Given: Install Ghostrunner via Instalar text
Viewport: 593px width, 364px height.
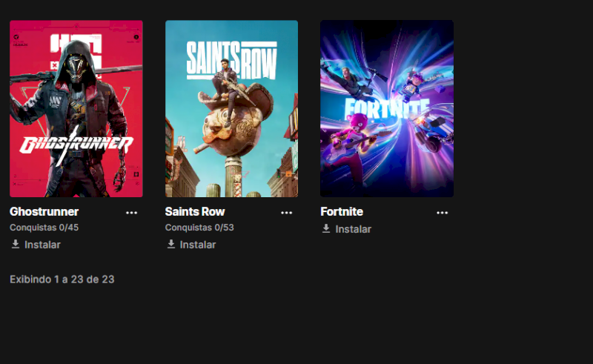Looking at the screenshot, I should point(42,245).
